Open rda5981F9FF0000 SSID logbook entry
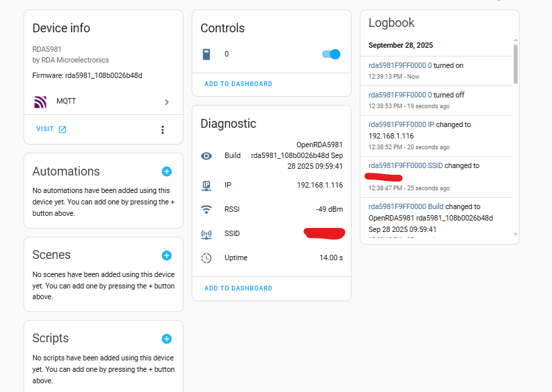The width and height of the screenshot is (552, 392). click(405, 165)
